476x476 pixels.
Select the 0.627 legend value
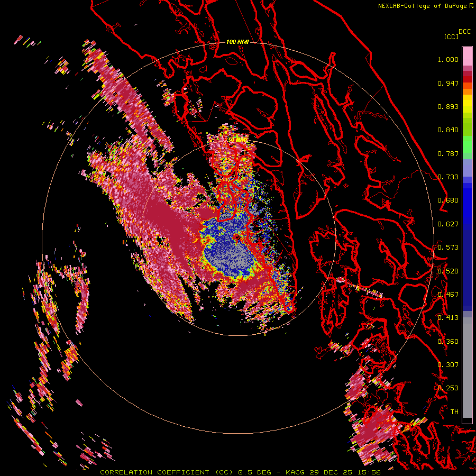coord(448,224)
